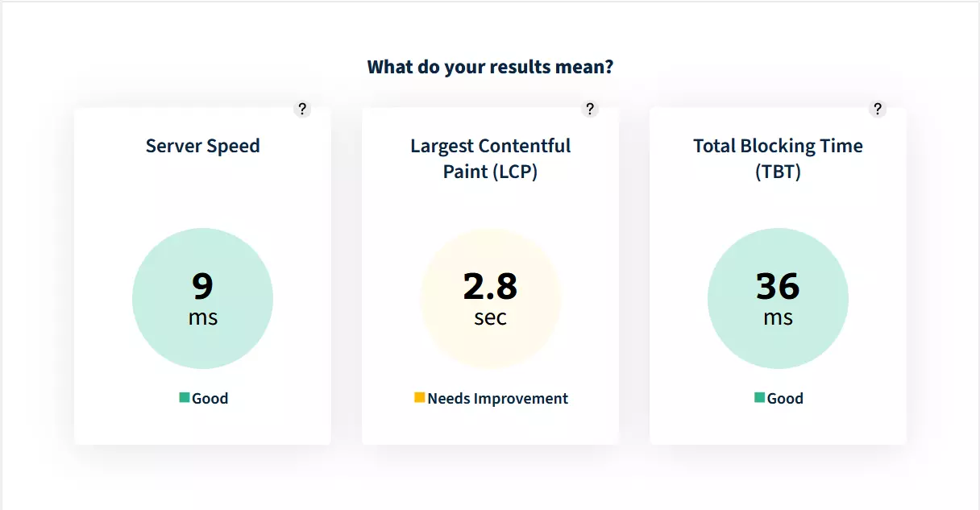Click the Good label under Server Speed

(210, 398)
